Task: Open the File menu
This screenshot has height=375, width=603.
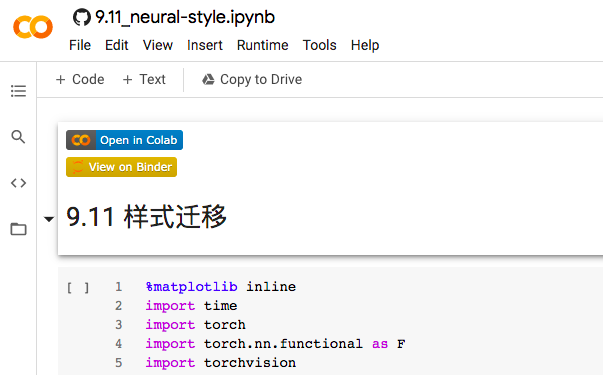Action: pyautogui.click(x=80, y=45)
